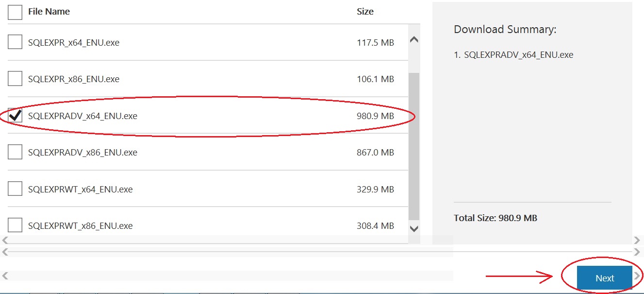
Task: Check the SQLEXPRWT_x64_ENU.exe checkbox
Action: [15, 189]
